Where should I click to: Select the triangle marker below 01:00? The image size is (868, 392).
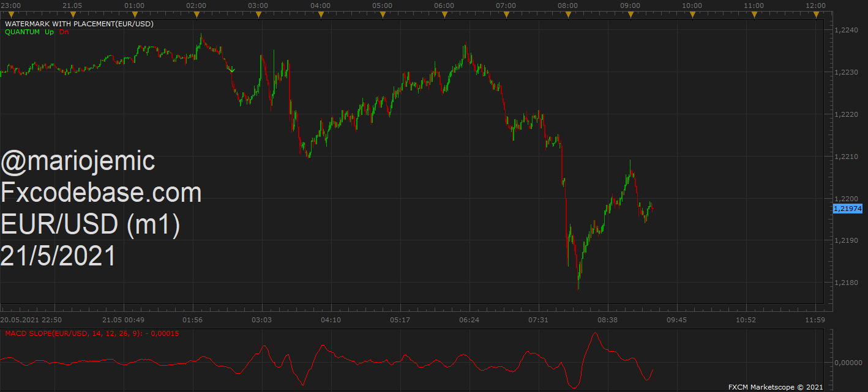click(135, 15)
